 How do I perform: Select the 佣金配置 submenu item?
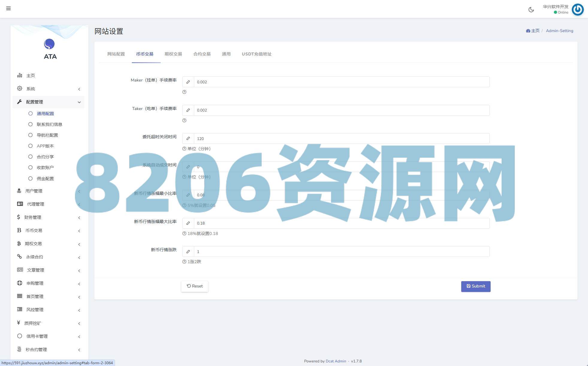click(x=45, y=179)
